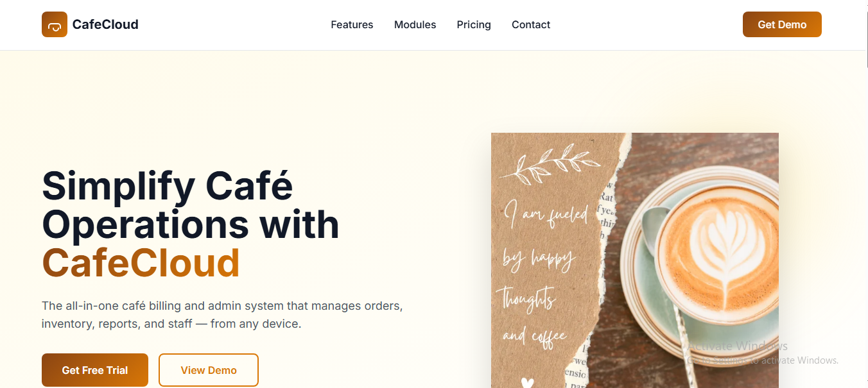
Task: Click the "Simplify Café Operations with" heading
Action: tap(191, 205)
